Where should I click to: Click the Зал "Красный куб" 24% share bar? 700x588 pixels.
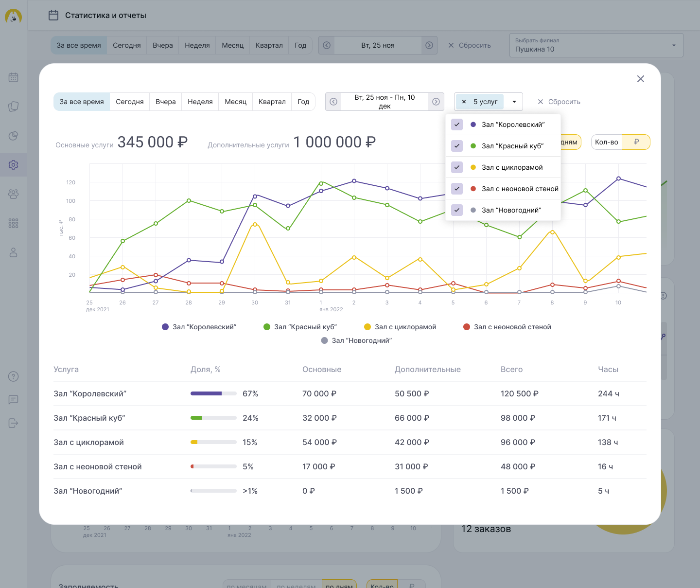tap(213, 418)
